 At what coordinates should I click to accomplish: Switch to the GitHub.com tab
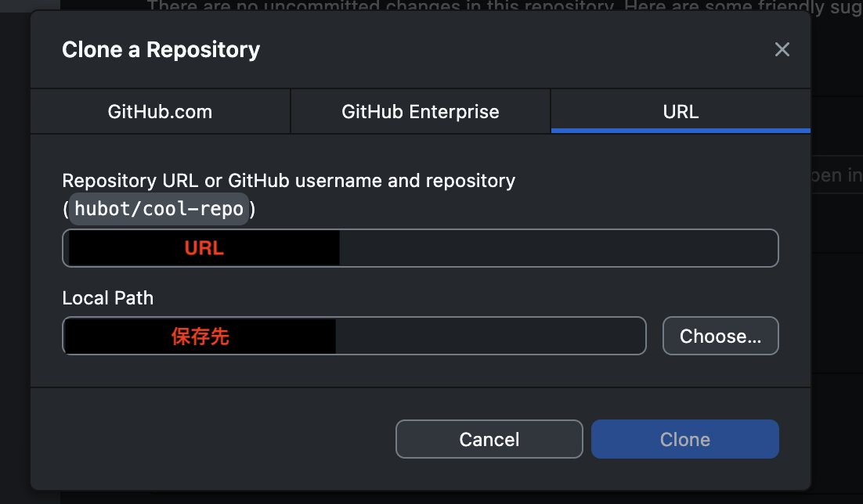pyautogui.click(x=160, y=112)
